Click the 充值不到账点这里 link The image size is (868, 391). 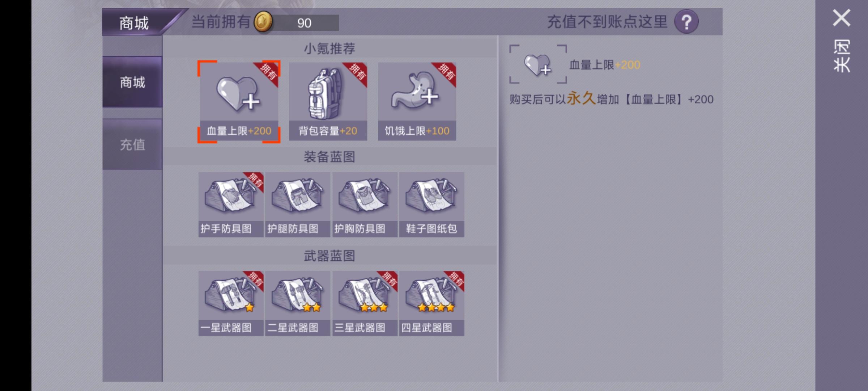click(x=607, y=22)
